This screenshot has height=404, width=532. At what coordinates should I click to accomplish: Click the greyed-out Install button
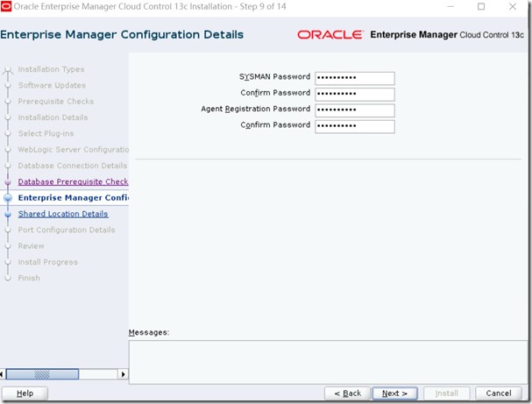coord(446,393)
